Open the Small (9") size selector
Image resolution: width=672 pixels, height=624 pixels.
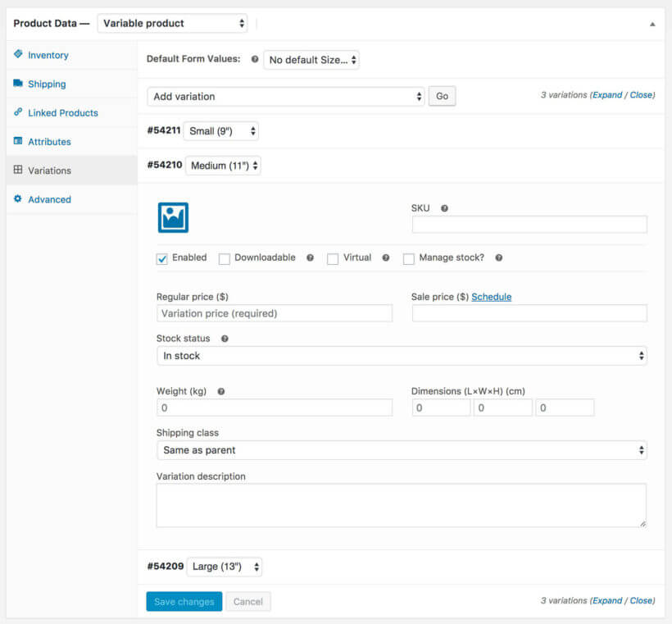pos(222,130)
